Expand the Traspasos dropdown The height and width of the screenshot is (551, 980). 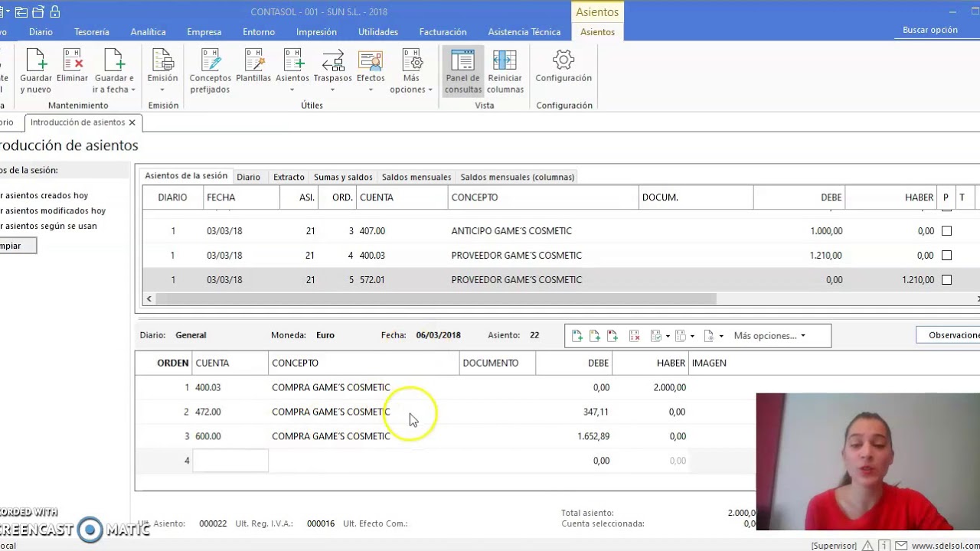point(332,90)
